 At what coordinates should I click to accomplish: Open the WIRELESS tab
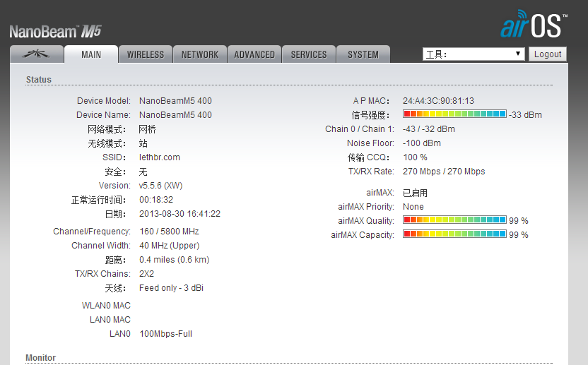(146, 54)
